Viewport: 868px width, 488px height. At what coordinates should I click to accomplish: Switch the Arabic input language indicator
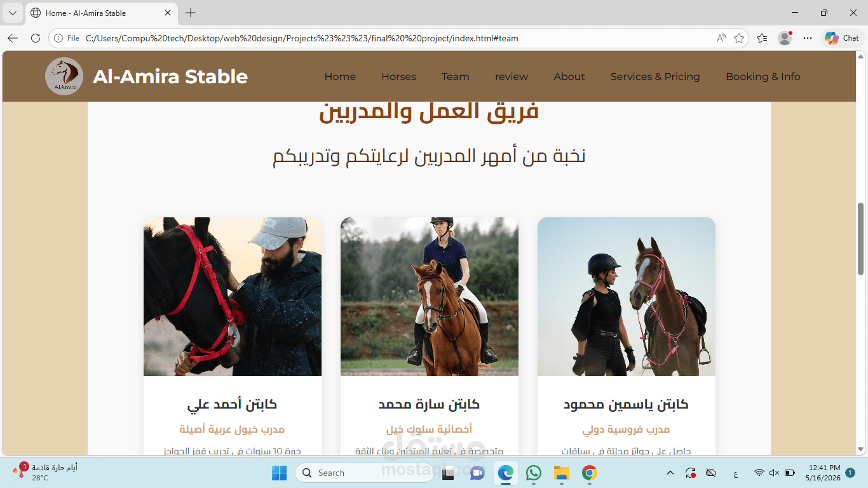[736, 473]
